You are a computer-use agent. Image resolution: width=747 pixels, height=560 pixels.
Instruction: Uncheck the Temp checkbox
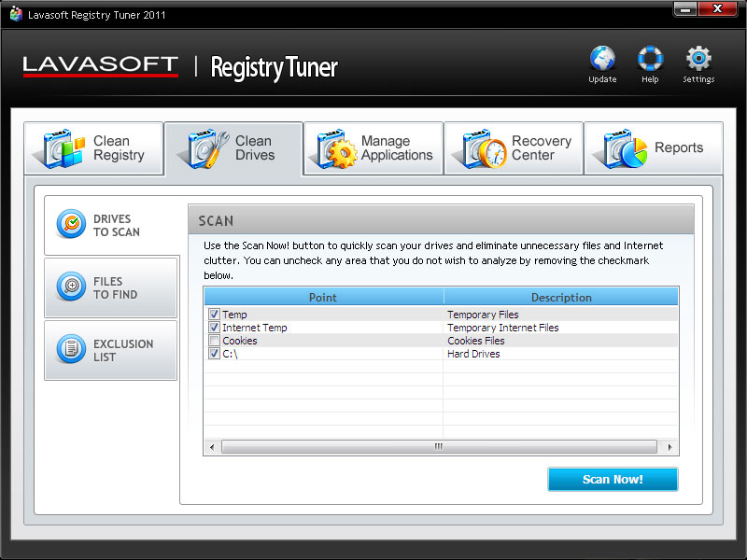[x=214, y=315]
